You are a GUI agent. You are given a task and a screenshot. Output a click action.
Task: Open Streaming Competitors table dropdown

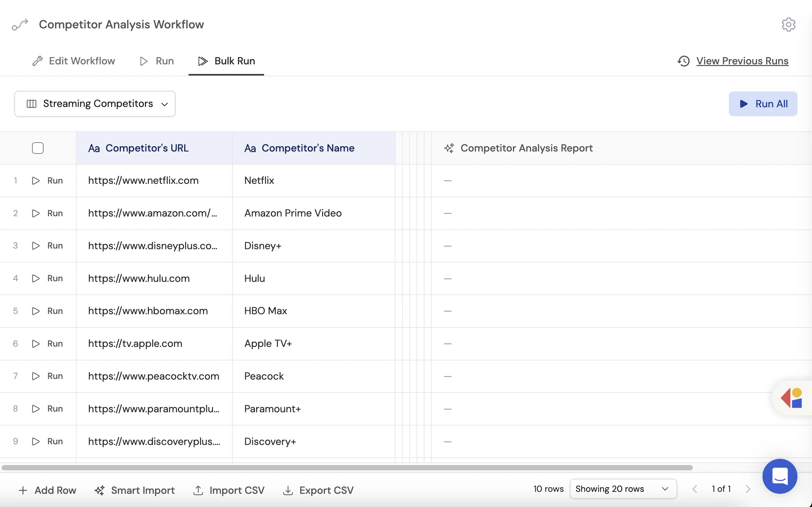(x=95, y=104)
